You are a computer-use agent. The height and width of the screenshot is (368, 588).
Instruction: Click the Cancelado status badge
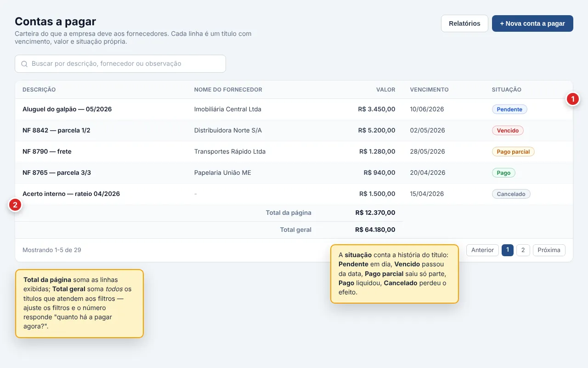pos(511,194)
